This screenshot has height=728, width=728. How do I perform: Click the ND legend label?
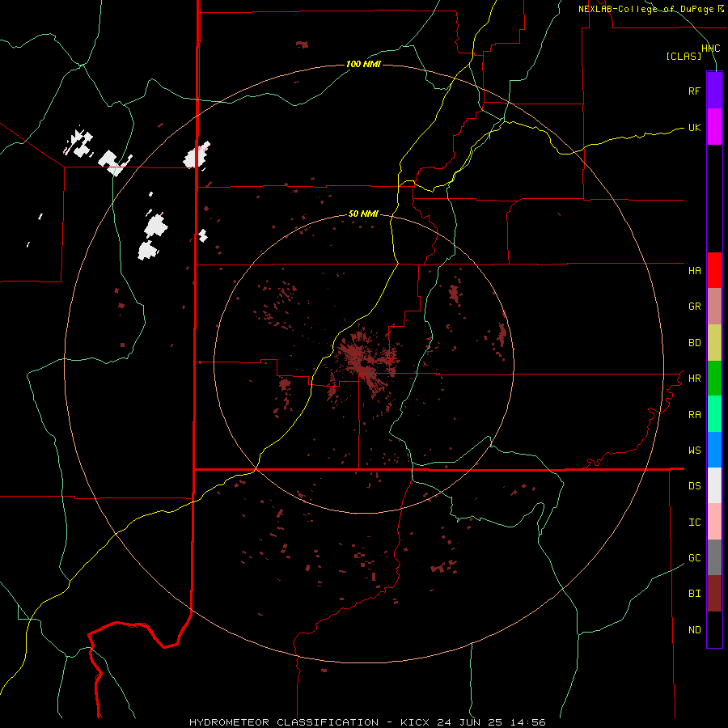[x=695, y=629]
